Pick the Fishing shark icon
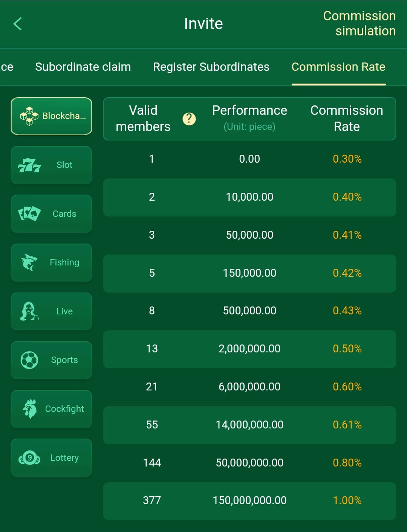 [x=29, y=262]
